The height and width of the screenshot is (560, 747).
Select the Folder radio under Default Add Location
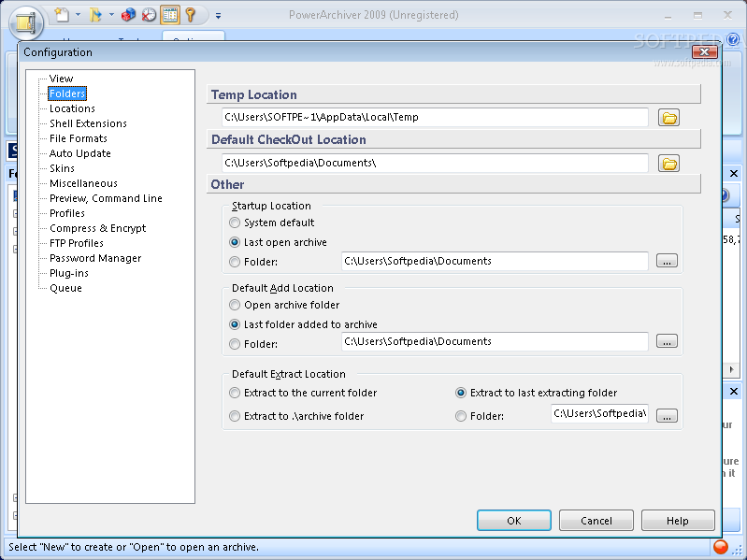click(253, 344)
